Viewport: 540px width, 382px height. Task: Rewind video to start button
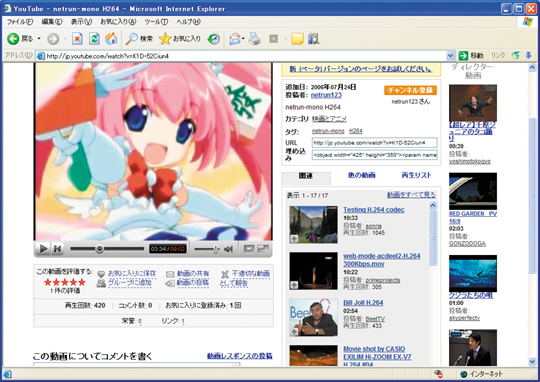point(58,248)
